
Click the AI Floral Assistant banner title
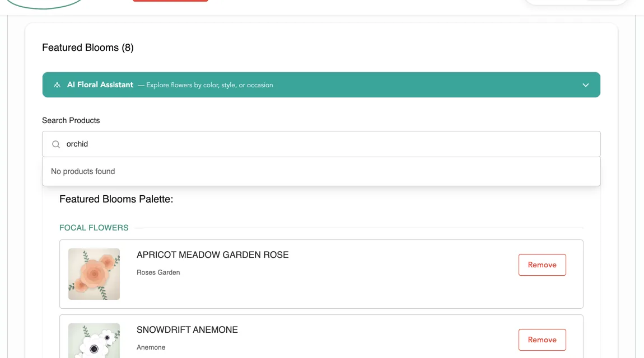click(100, 85)
